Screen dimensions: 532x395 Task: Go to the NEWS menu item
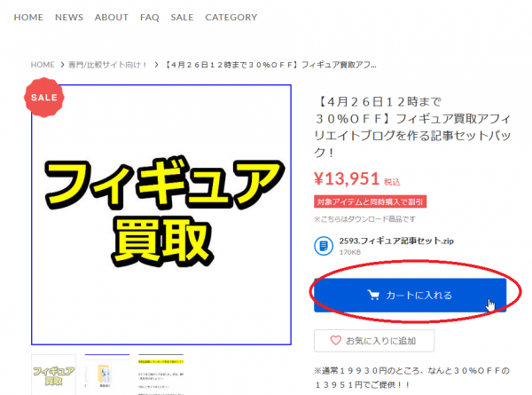pyautogui.click(x=68, y=17)
